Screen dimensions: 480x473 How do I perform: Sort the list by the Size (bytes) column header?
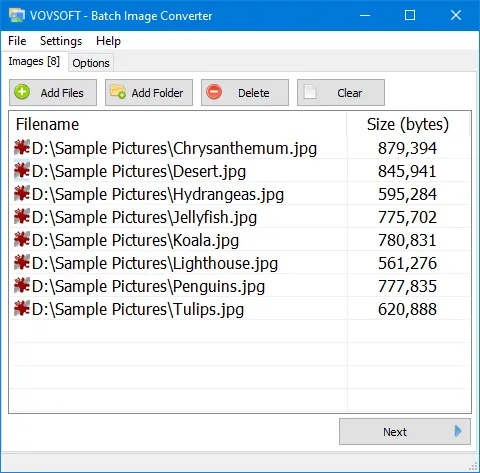coord(408,124)
